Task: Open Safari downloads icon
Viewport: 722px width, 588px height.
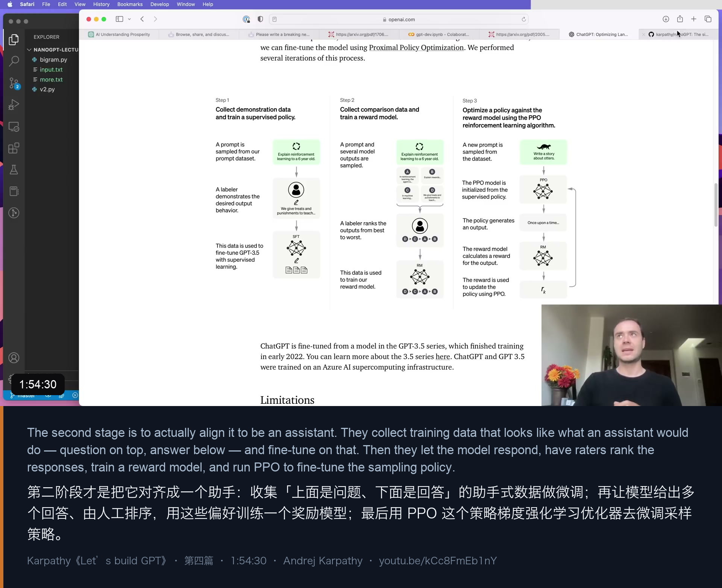Action: [666, 19]
